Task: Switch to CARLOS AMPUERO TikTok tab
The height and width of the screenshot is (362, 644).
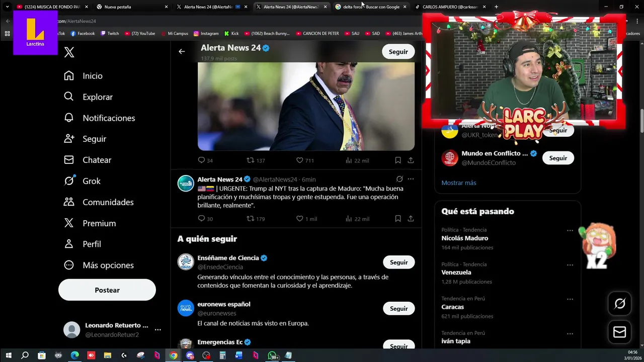Action: pyautogui.click(x=451, y=7)
